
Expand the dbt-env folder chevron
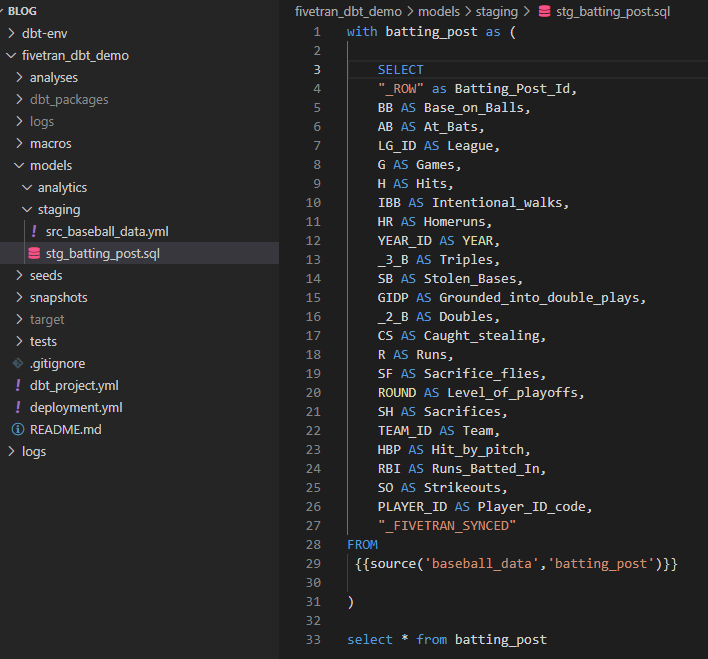(x=11, y=33)
